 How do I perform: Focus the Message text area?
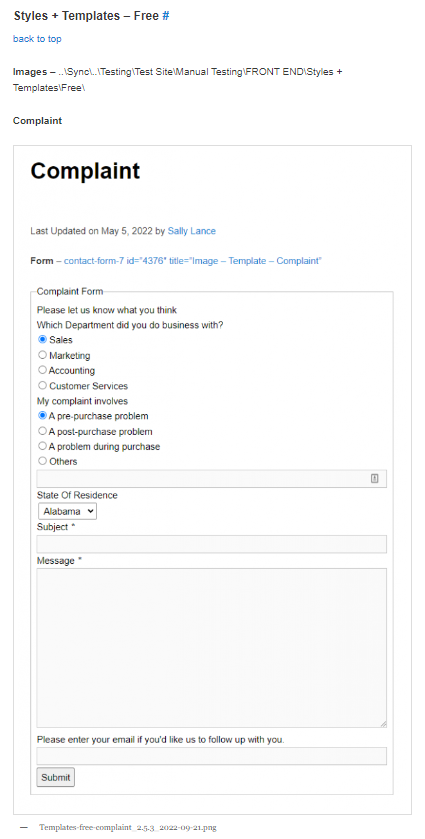tap(211, 648)
